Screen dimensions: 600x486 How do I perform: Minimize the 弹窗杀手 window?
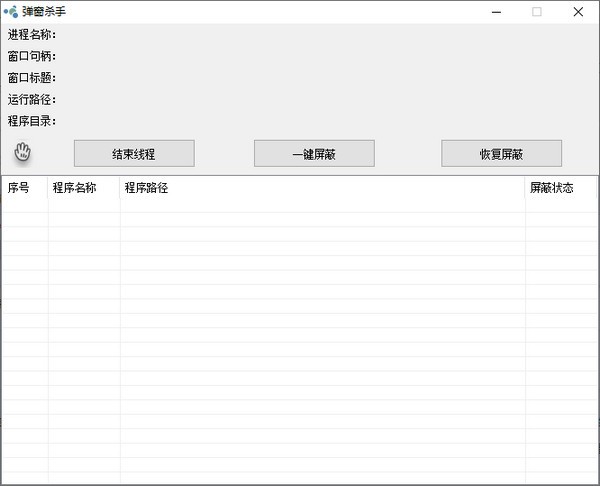tap(492, 12)
